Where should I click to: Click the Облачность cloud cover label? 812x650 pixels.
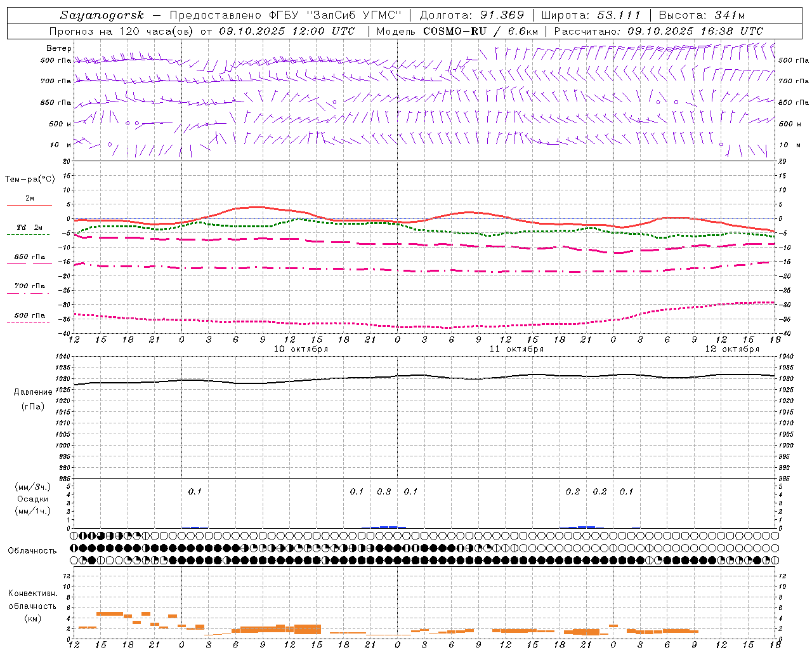pos(32,551)
